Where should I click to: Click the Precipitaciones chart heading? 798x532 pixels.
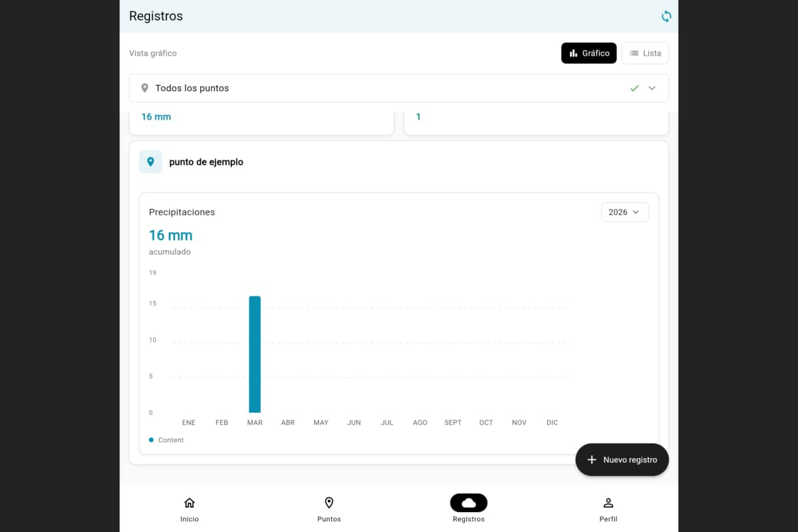point(182,212)
